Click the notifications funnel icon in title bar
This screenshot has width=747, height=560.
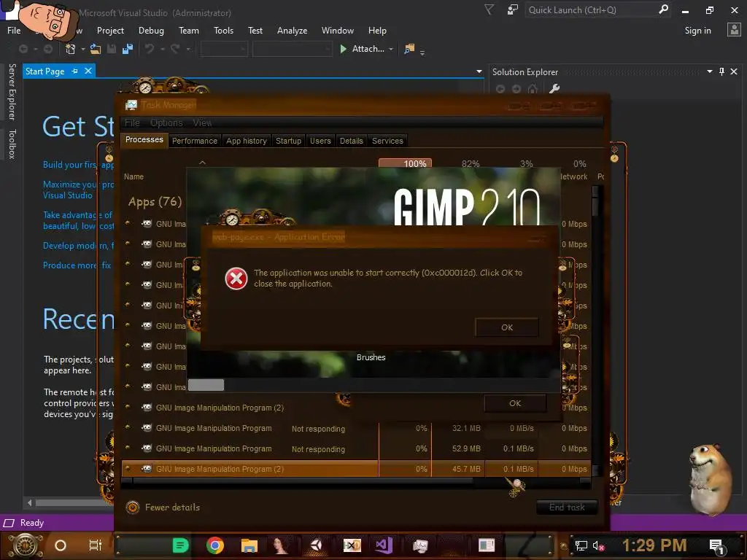point(489,9)
